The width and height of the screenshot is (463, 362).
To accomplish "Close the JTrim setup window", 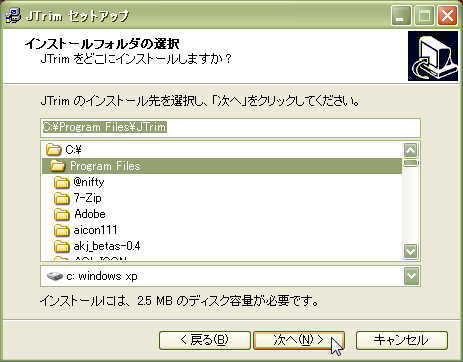I will point(447,16).
